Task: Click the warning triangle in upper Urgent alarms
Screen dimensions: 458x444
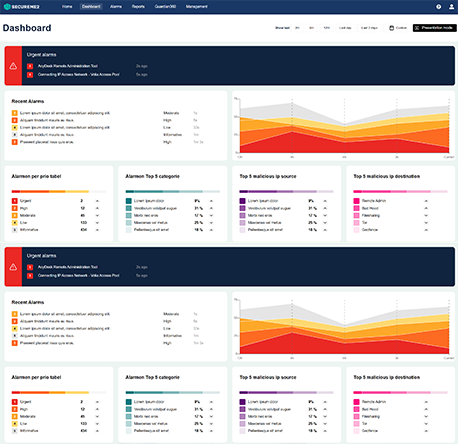Action: (x=13, y=66)
